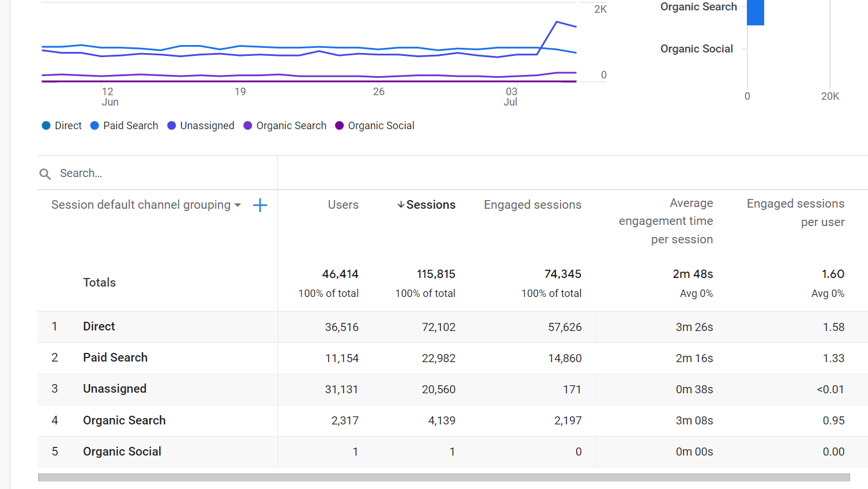Toggle Organic Social visibility in the legend

[381, 126]
